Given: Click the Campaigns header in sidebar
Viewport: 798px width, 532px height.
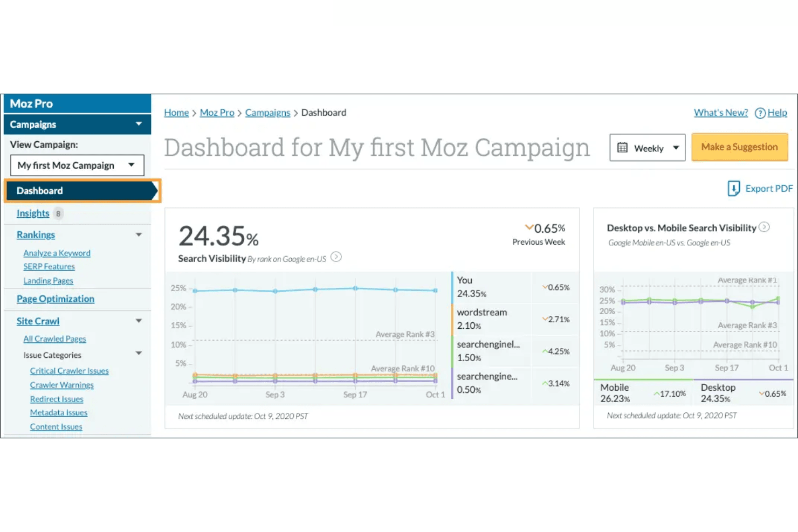Looking at the screenshot, I should (x=77, y=125).
